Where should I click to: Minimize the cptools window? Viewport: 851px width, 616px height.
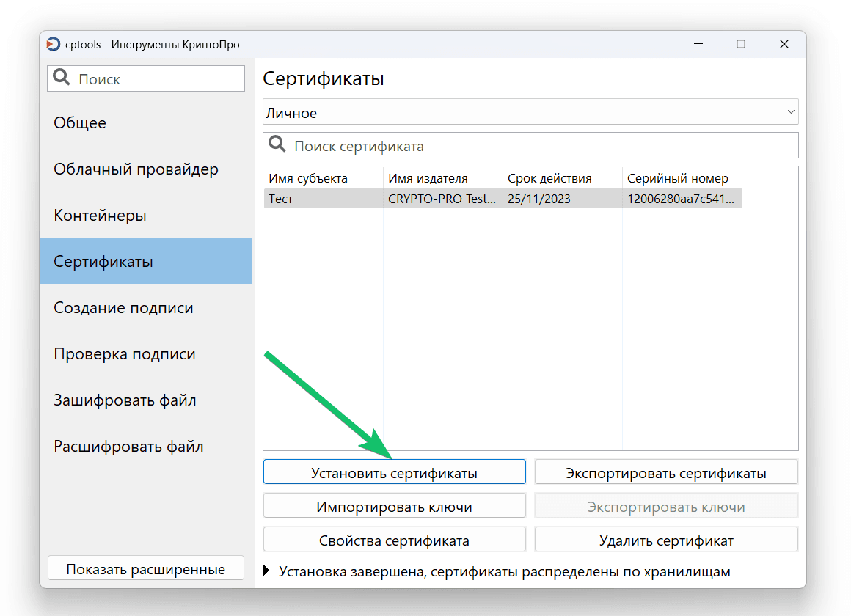[x=698, y=44]
